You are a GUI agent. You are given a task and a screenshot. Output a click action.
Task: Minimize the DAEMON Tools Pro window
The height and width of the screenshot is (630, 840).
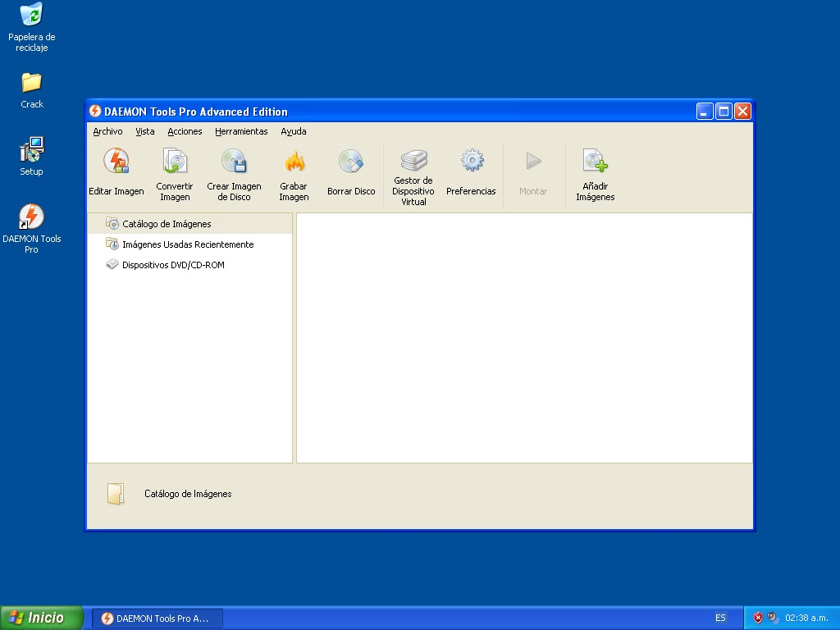[x=705, y=112]
